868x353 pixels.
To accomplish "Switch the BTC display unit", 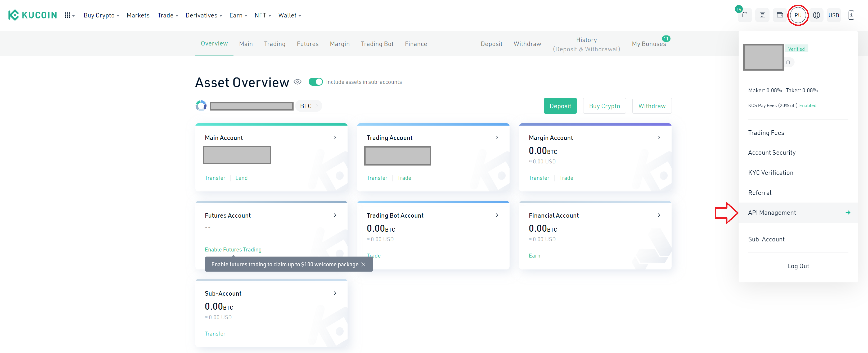I will click(x=309, y=106).
